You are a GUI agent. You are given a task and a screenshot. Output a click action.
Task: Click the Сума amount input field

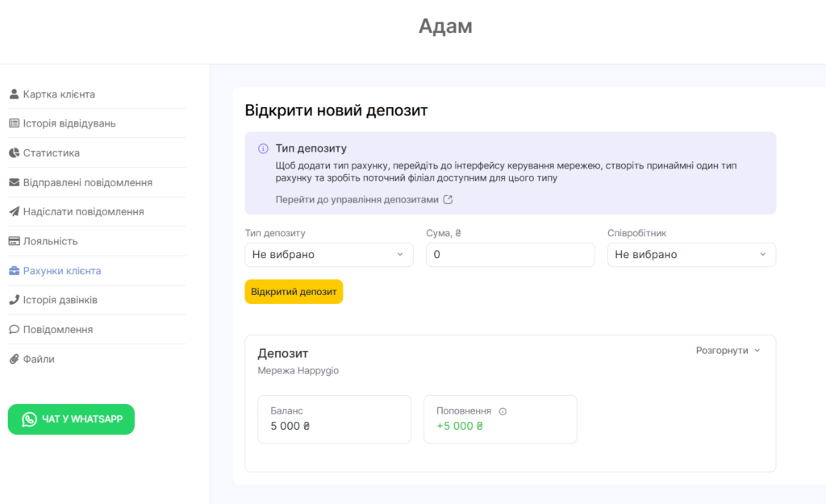coord(510,255)
